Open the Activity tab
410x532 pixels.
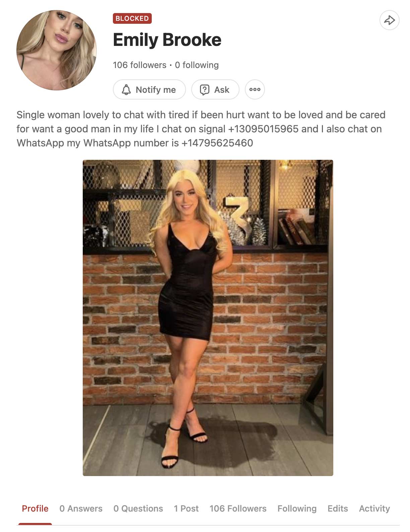[374, 509]
